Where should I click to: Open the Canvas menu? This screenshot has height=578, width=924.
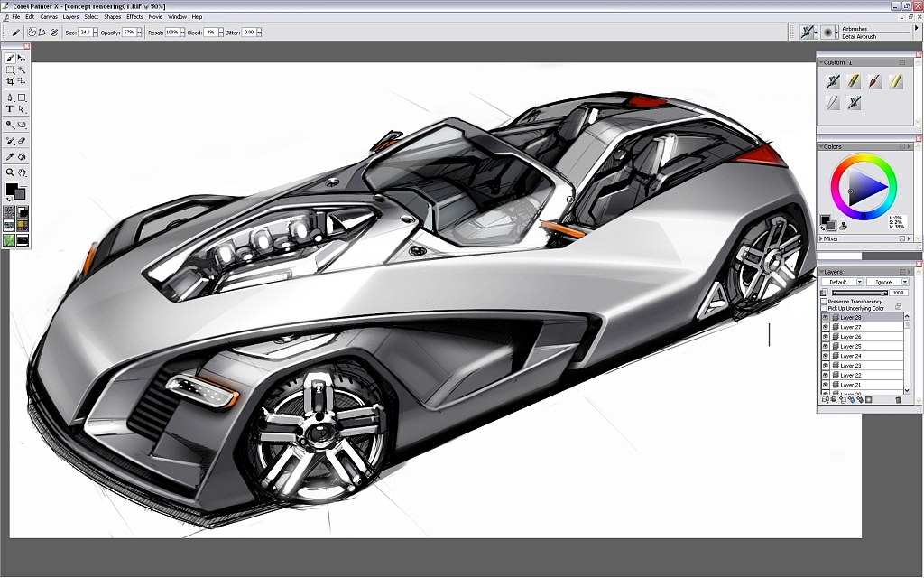pos(49,16)
